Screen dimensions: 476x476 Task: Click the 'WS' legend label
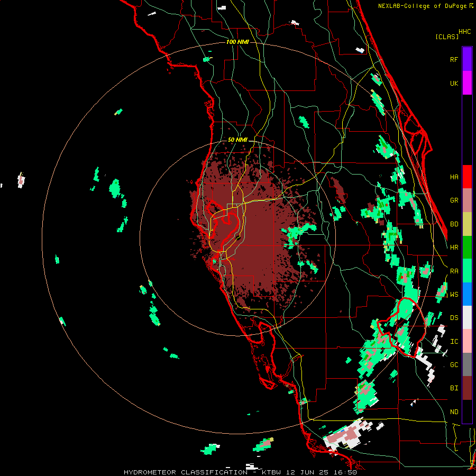454,295
